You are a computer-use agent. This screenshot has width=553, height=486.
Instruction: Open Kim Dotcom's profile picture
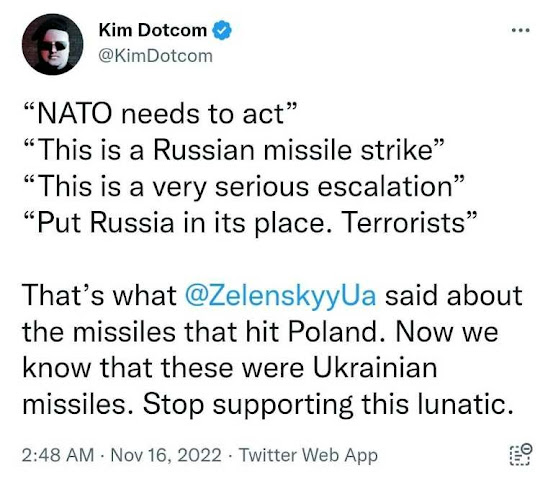[53, 44]
